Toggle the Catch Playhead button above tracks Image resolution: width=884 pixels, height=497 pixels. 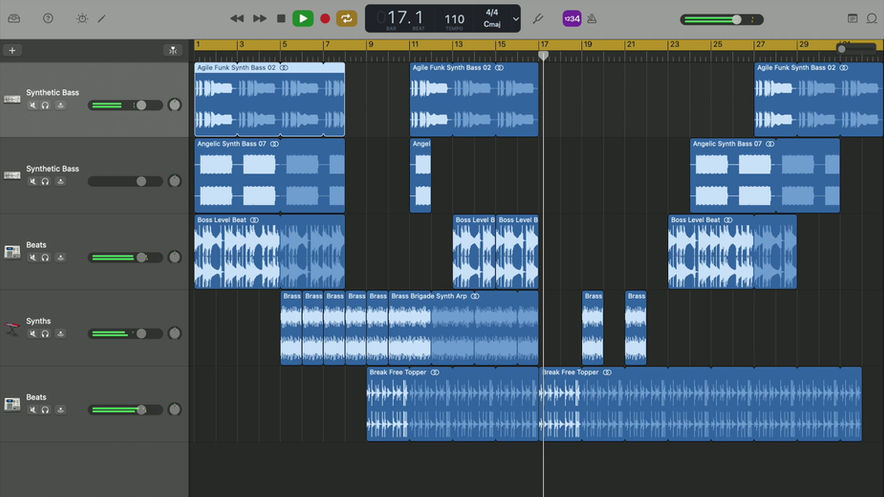(x=173, y=51)
